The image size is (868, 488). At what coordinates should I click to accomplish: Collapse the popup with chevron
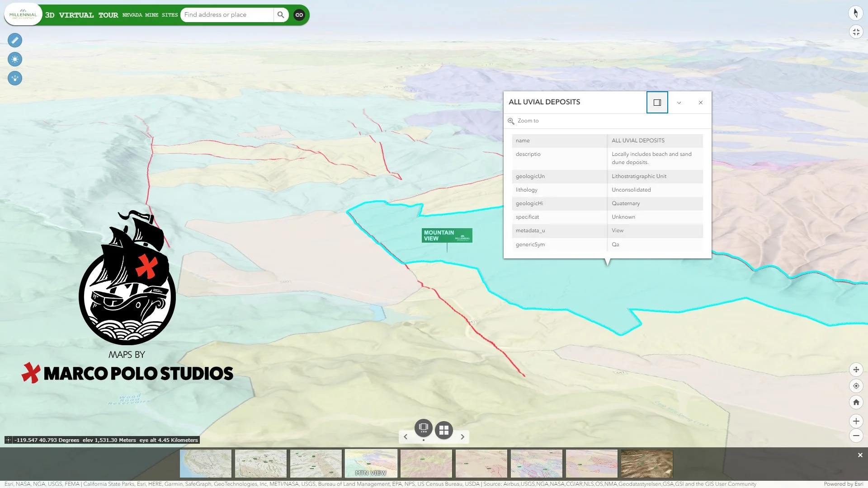(x=679, y=103)
